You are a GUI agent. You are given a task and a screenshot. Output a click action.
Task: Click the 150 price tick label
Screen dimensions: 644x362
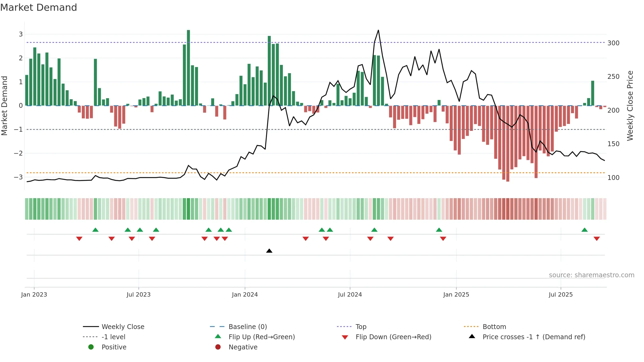(x=613, y=144)
